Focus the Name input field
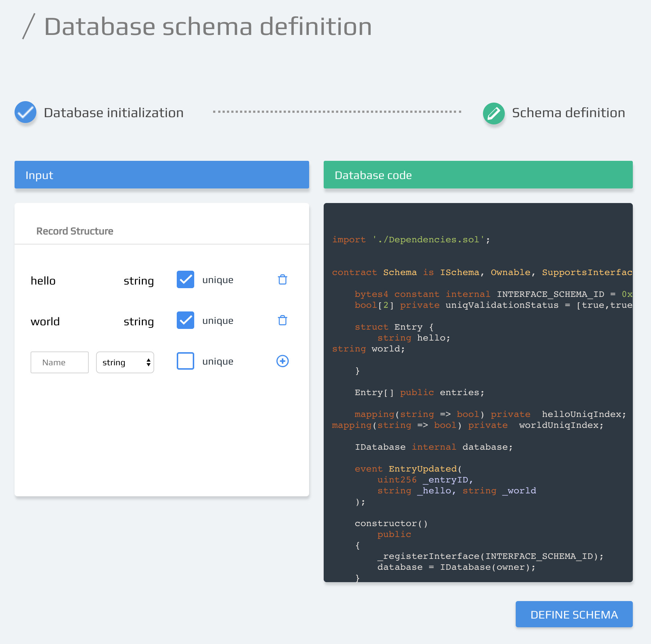Image resolution: width=651 pixels, height=644 pixels. point(60,362)
